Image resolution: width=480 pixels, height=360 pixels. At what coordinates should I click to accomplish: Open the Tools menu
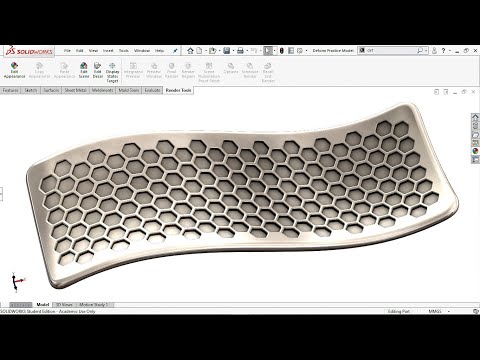click(x=124, y=51)
